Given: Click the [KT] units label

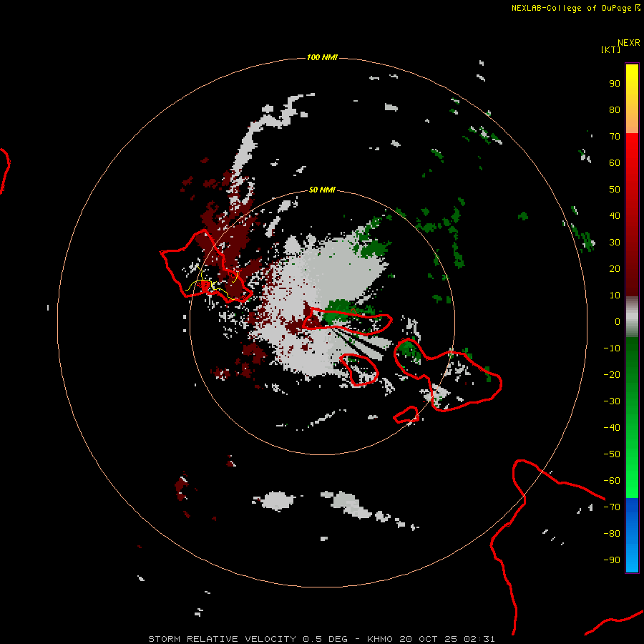Looking at the screenshot, I should [610, 49].
